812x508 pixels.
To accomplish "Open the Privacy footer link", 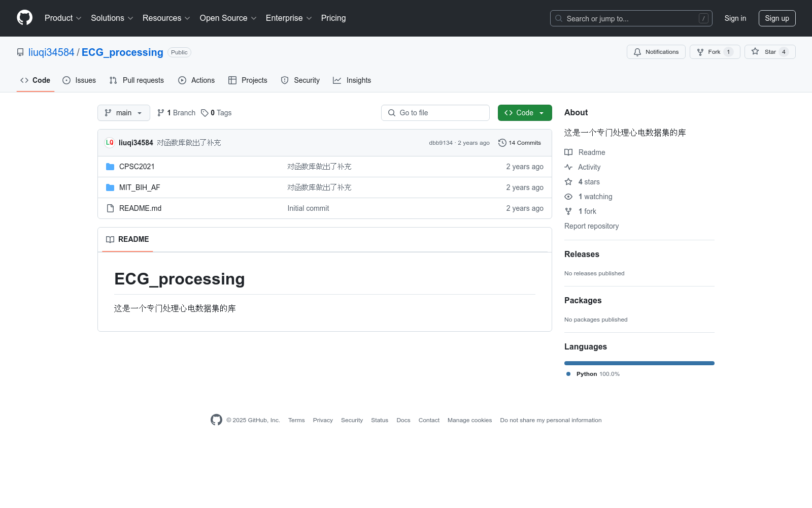I will tap(323, 420).
